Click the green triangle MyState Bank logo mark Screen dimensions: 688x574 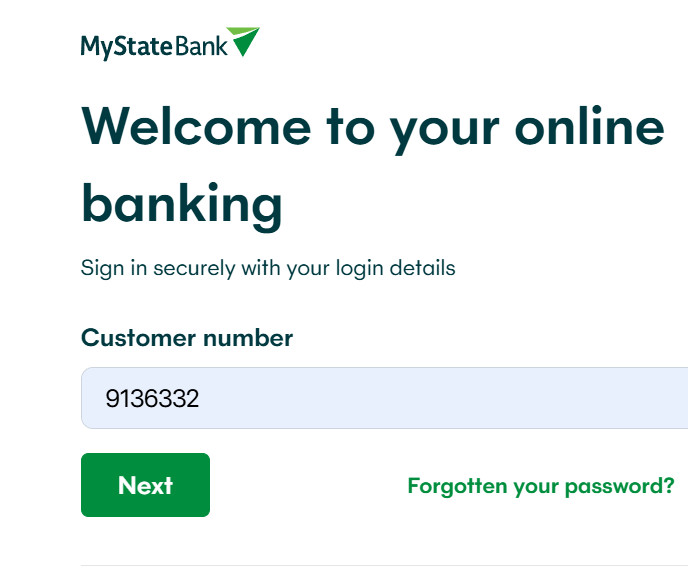[243, 41]
